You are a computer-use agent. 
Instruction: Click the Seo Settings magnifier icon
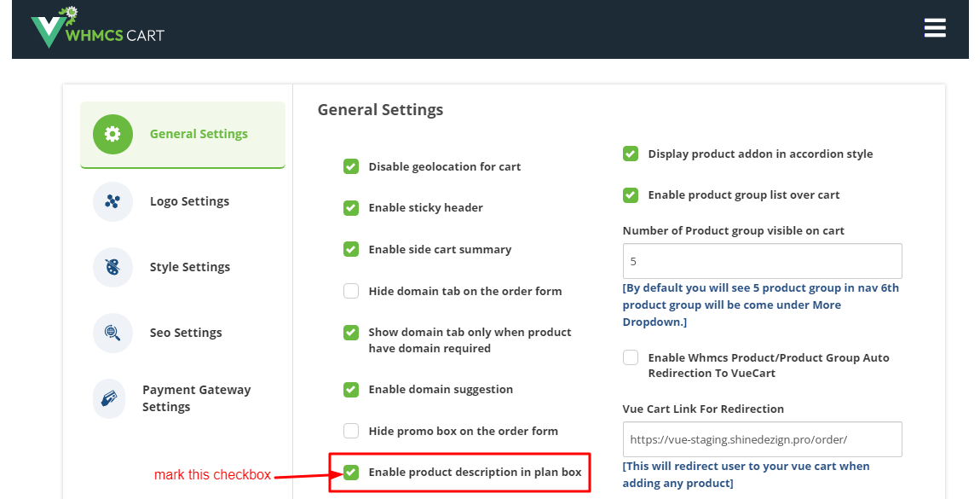pyautogui.click(x=112, y=333)
